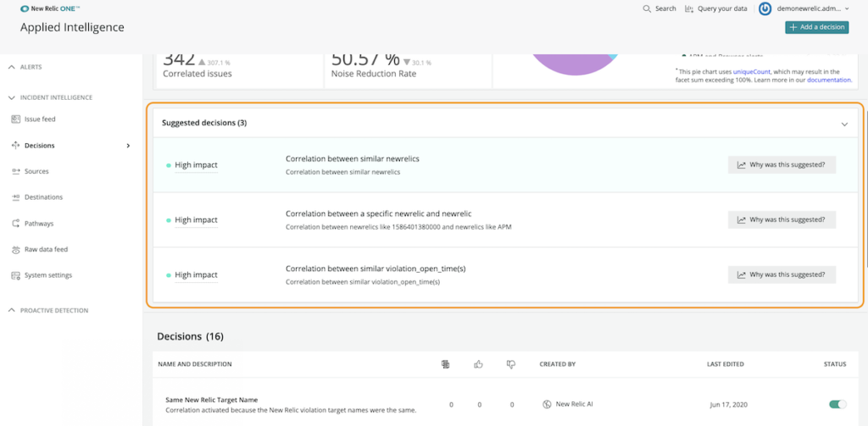This screenshot has height=426, width=868.
Task: Toggle Same New Relic Target Name status
Action: click(837, 405)
